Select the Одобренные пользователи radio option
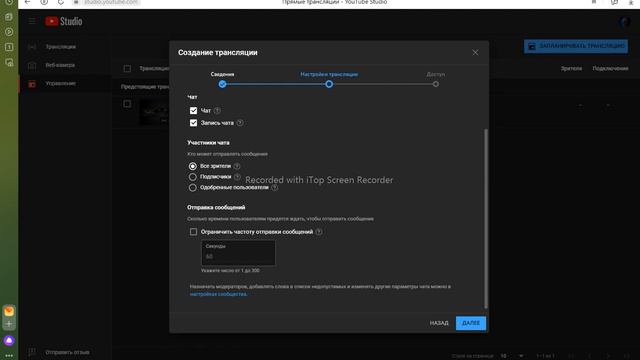Screen dimensions: 640x360 point(193,188)
